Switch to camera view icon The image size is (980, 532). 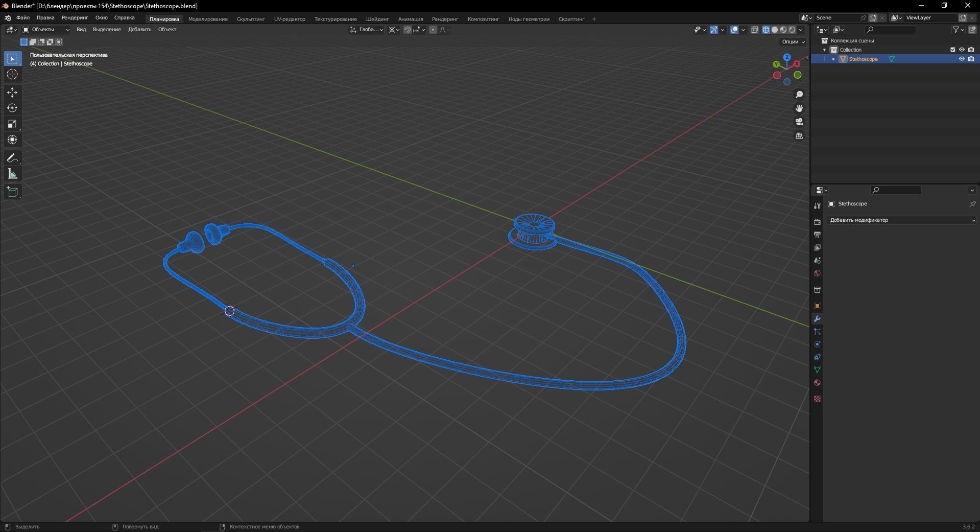(799, 122)
